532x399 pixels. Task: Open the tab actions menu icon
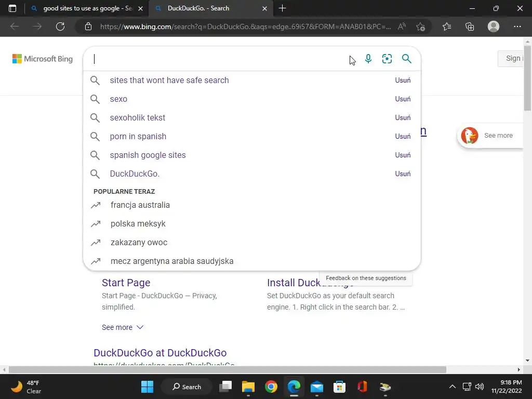[x=12, y=8]
